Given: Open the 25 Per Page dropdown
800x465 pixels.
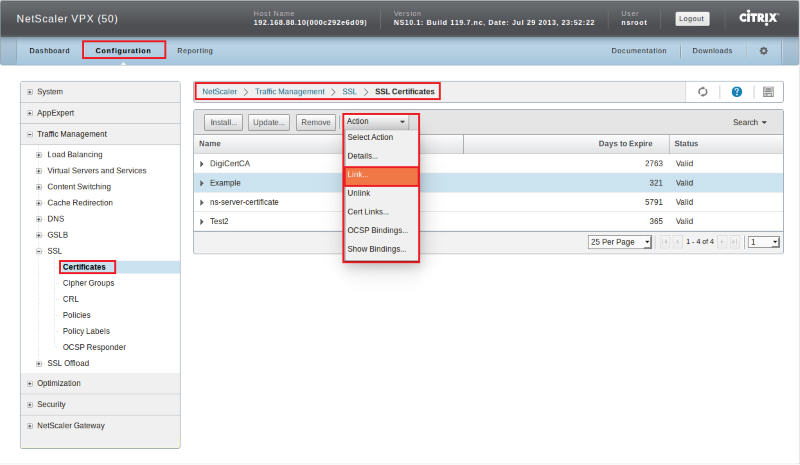Looking at the screenshot, I should point(620,242).
